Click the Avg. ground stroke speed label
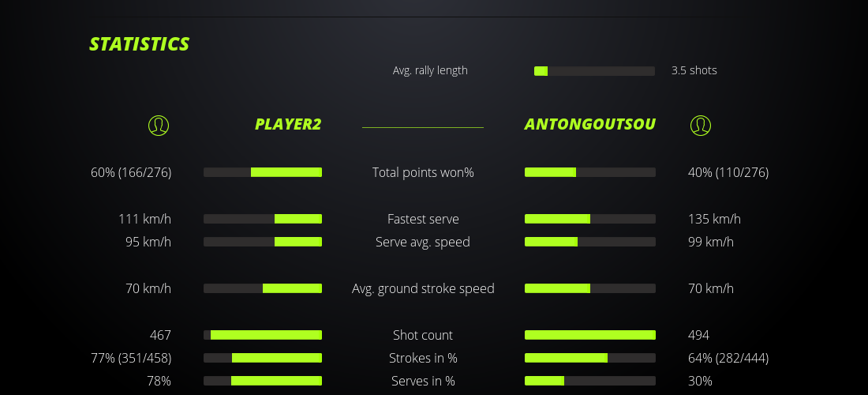The height and width of the screenshot is (395, 868). tap(423, 288)
